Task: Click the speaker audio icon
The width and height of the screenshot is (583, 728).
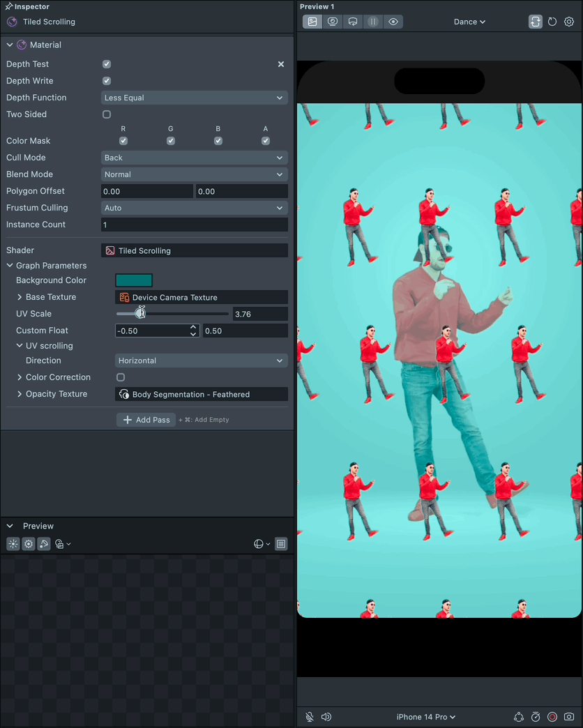Action: (326, 717)
